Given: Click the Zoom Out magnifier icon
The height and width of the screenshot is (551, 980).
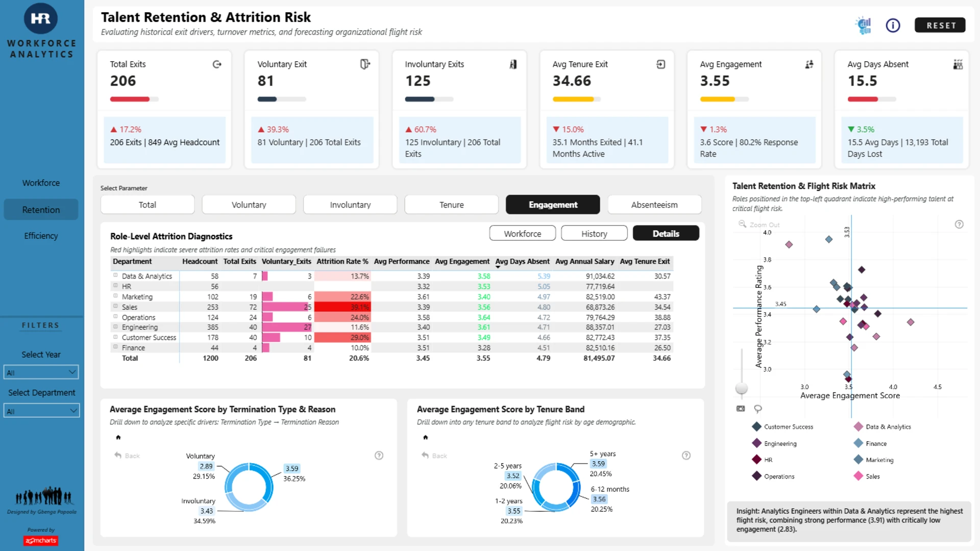Looking at the screenshot, I should (742, 224).
